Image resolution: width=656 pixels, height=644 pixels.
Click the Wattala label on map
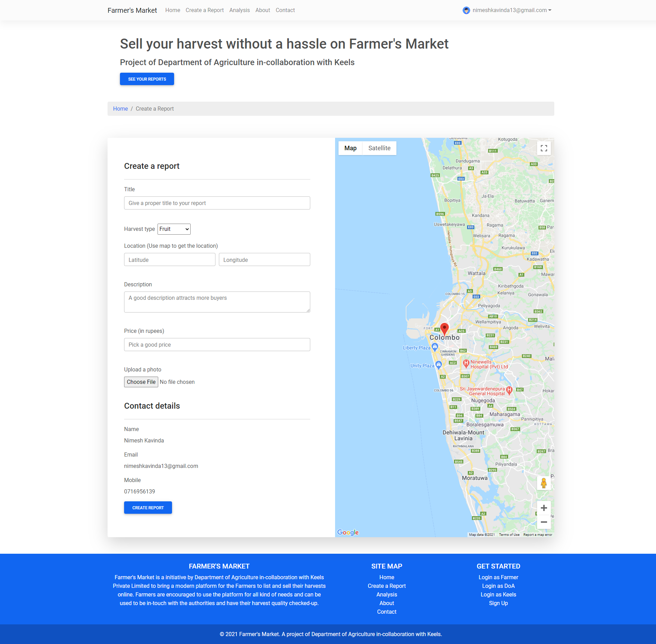pyautogui.click(x=477, y=274)
